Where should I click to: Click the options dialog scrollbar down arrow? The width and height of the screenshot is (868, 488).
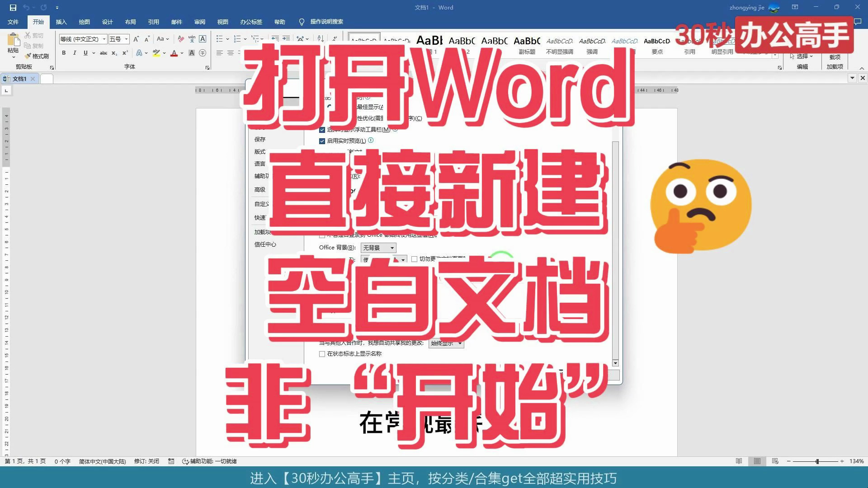point(615,363)
